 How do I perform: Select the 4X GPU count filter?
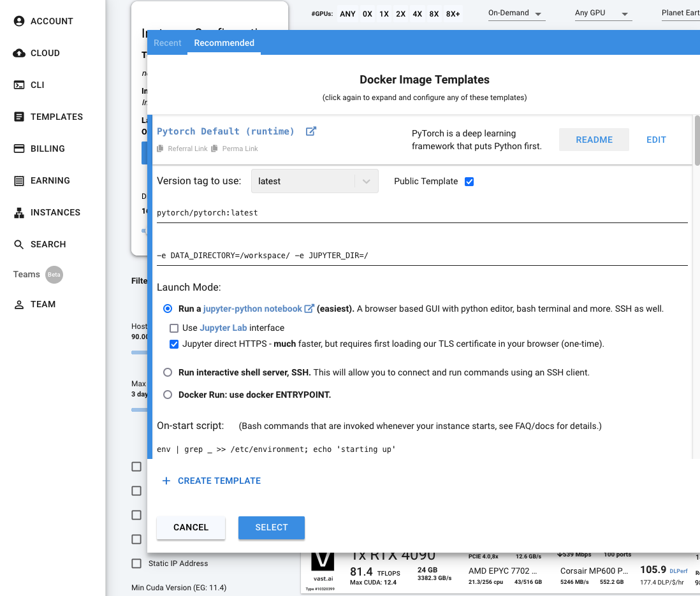tap(418, 14)
